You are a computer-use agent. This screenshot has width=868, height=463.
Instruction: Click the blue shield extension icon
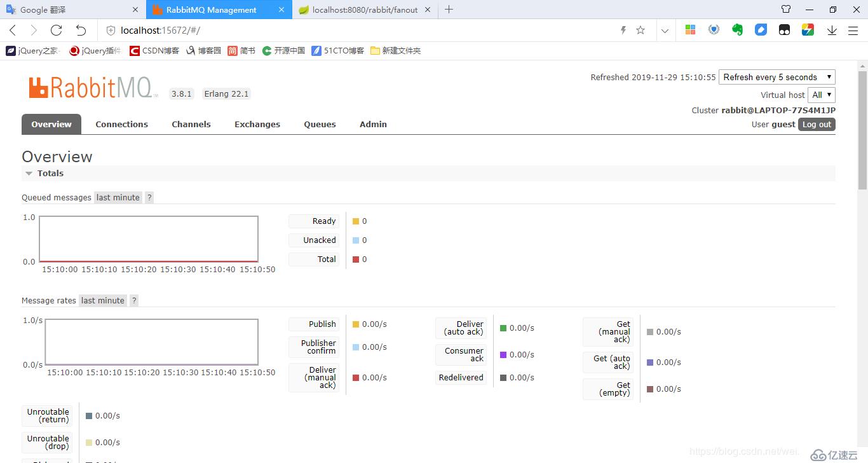click(714, 30)
